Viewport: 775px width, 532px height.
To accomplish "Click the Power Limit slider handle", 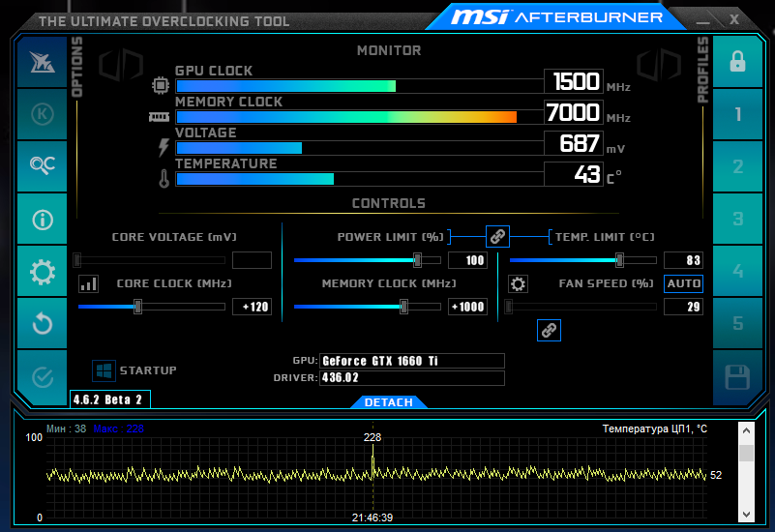I will click(x=418, y=260).
